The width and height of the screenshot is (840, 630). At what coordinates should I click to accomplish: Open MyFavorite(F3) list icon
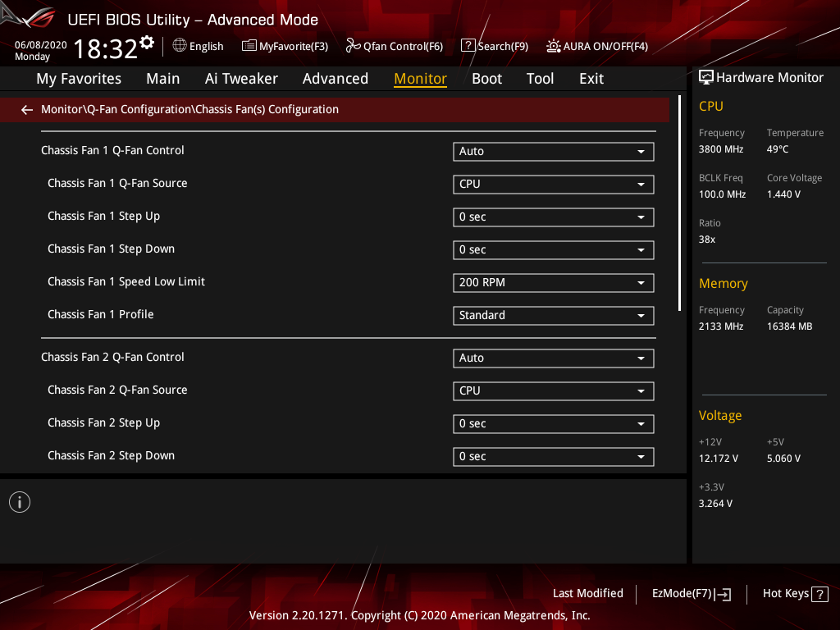[249, 46]
